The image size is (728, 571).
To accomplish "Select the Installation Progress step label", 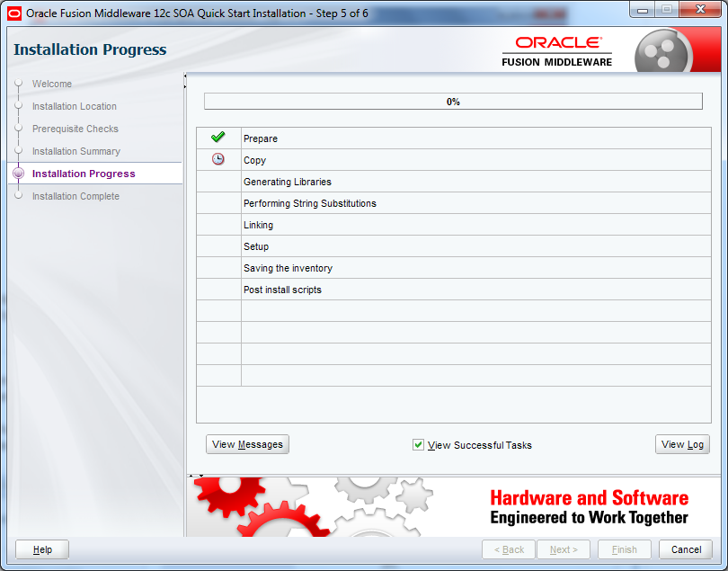I will (84, 174).
